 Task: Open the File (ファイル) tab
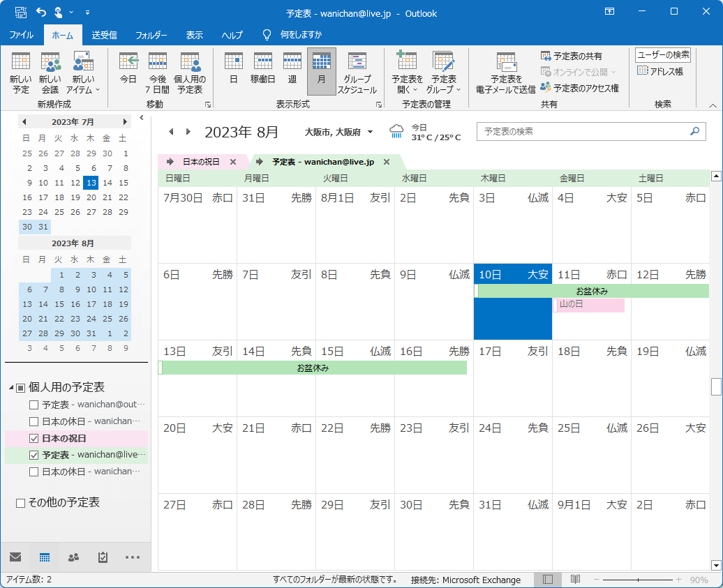[21, 35]
